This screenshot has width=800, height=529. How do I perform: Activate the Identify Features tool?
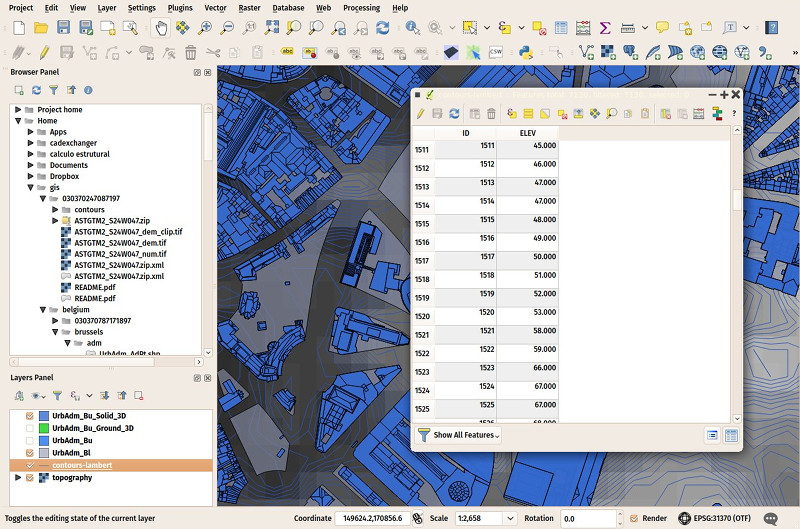point(412,28)
